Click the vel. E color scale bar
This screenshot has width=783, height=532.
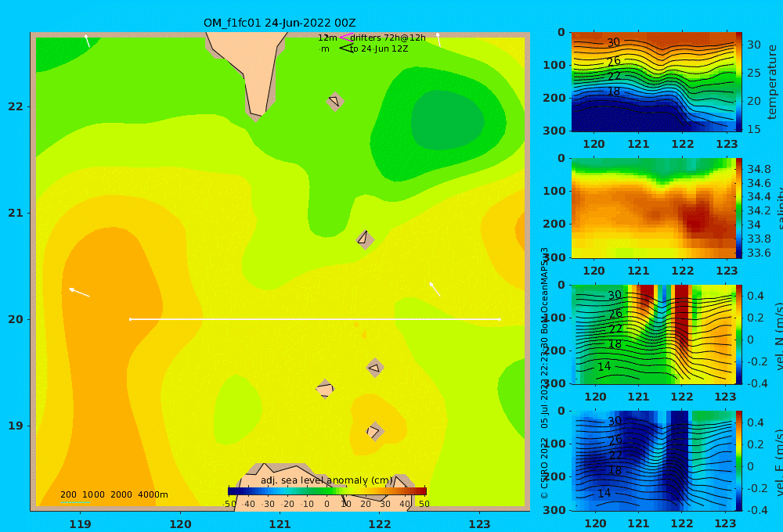[739, 461]
